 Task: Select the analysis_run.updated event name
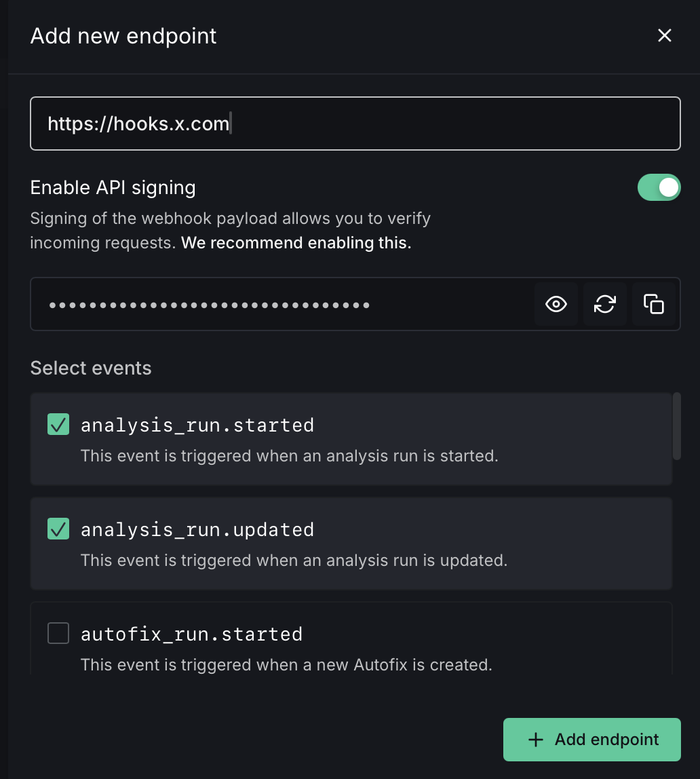click(197, 530)
